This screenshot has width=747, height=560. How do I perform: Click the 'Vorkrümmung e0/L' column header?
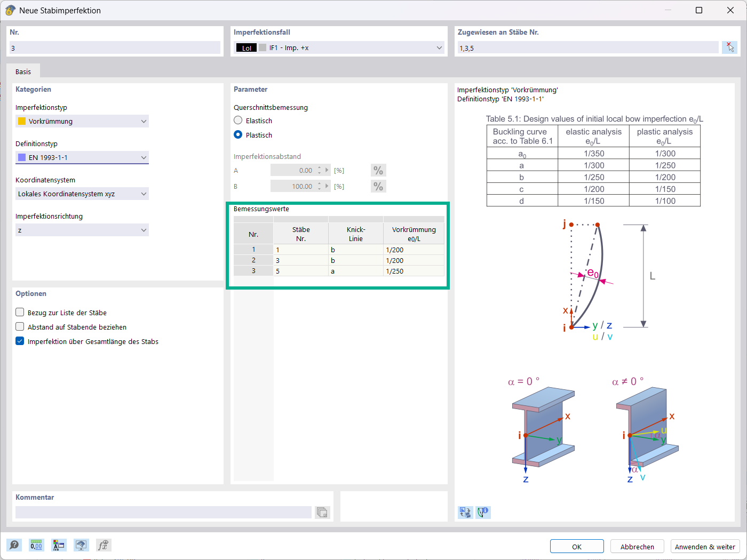point(414,234)
